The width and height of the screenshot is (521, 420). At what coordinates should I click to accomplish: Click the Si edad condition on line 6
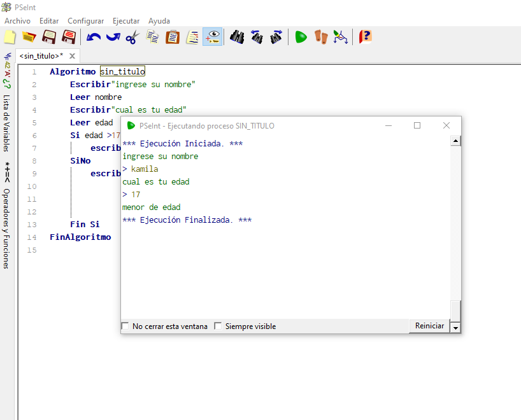click(x=95, y=135)
